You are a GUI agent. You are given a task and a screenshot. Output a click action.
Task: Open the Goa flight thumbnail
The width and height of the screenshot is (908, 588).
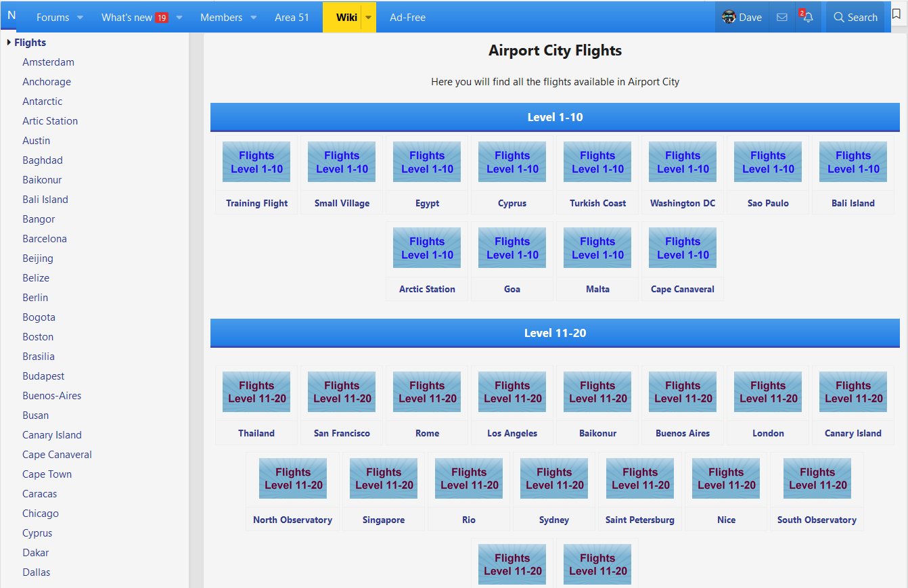[512, 248]
